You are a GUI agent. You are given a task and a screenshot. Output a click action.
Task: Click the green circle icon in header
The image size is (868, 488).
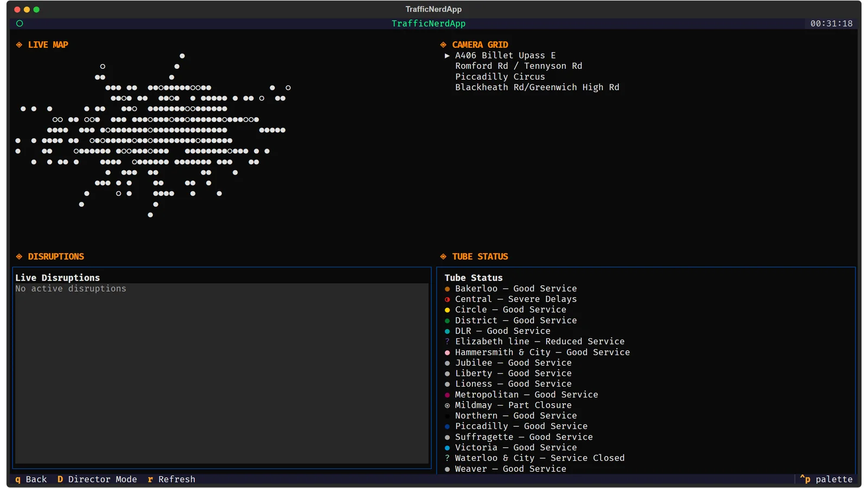(x=20, y=23)
